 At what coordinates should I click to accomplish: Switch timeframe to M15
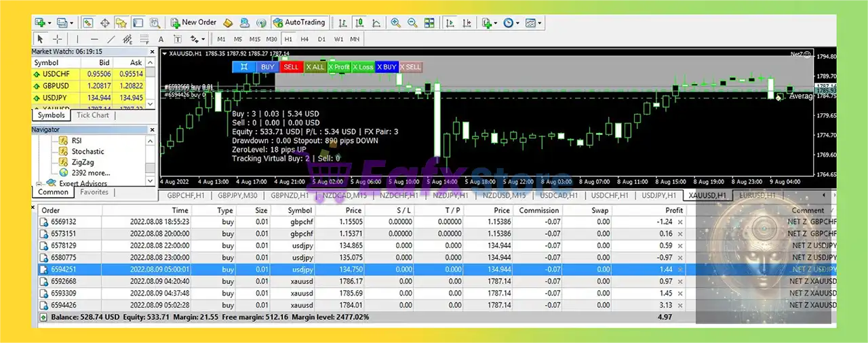coord(255,39)
